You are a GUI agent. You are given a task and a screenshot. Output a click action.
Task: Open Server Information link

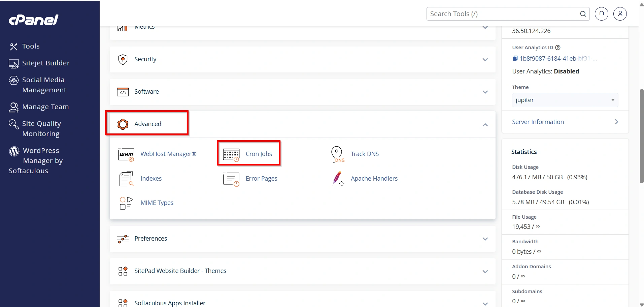click(538, 122)
